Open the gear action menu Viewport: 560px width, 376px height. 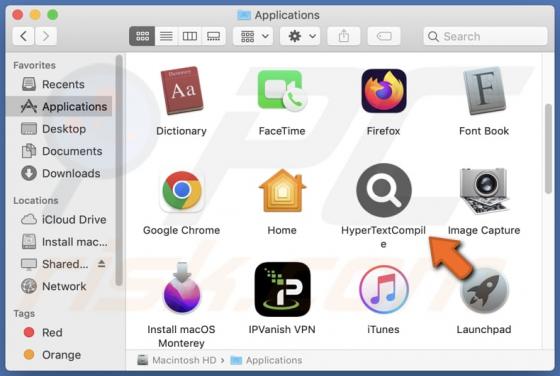point(300,36)
